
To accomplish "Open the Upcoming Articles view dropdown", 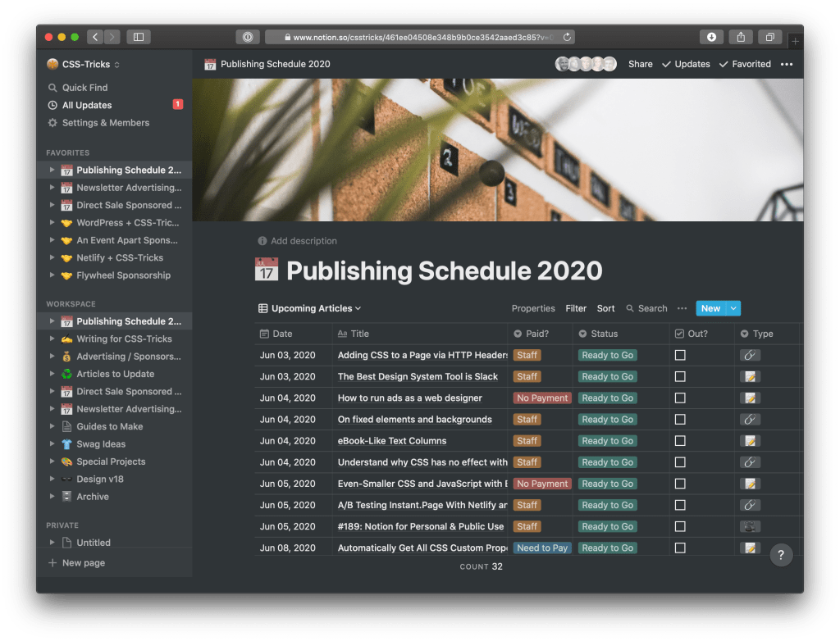I will 310,308.
